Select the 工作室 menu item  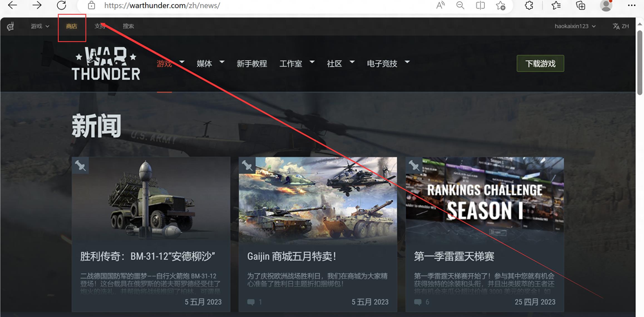click(x=291, y=64)
